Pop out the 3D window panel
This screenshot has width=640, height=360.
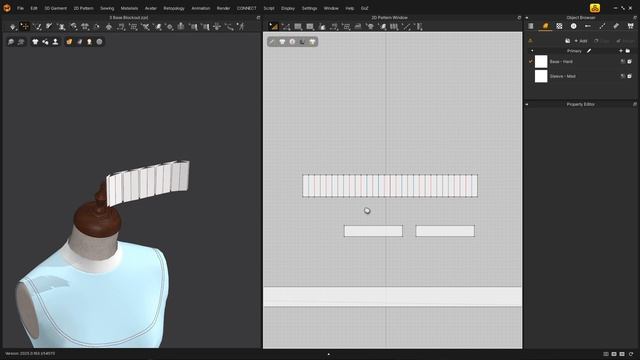(258, 18)
